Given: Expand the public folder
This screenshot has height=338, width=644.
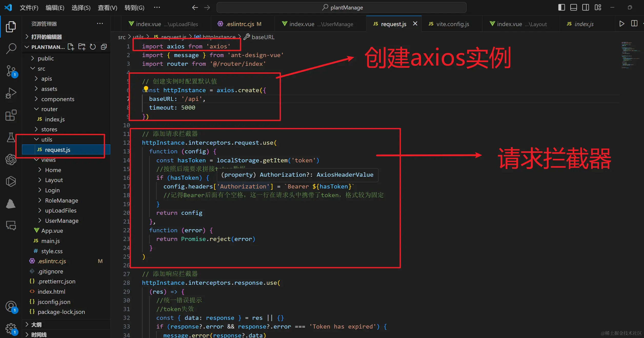Looking at the screenshot, I should point(66,58).
